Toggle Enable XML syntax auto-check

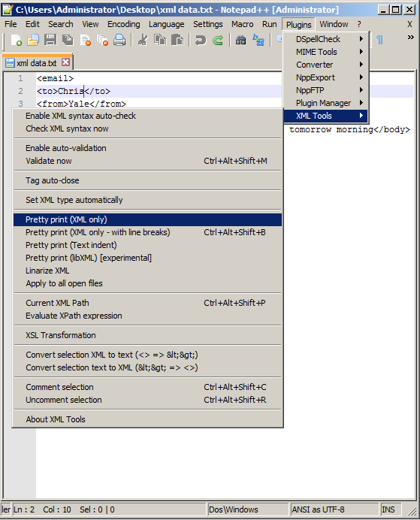[x=147, y=116]
